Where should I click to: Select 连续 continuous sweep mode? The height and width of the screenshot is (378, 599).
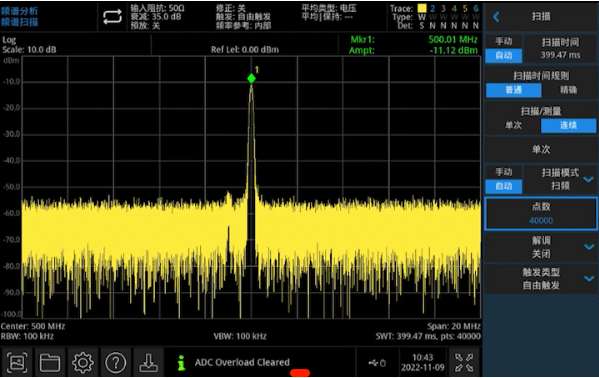click(568, 125)
